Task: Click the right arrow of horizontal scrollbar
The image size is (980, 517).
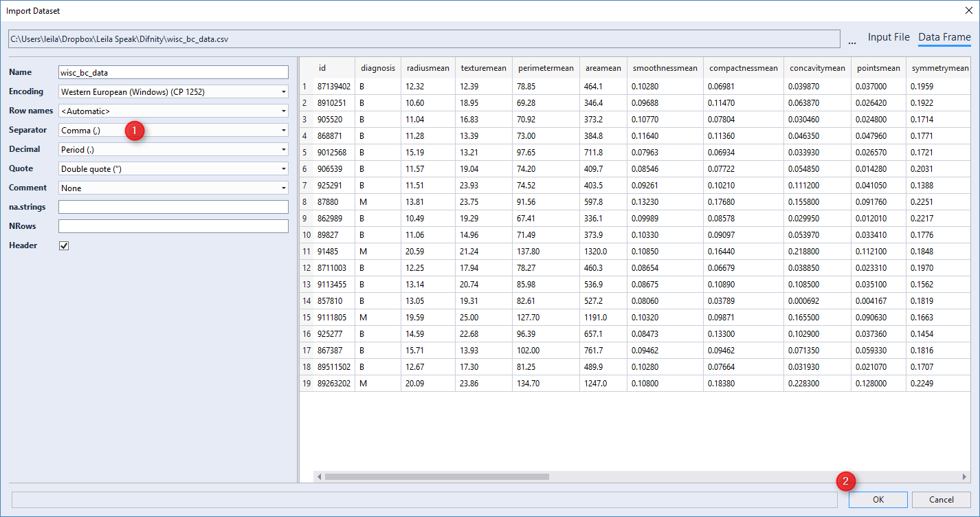Action: 964,476
